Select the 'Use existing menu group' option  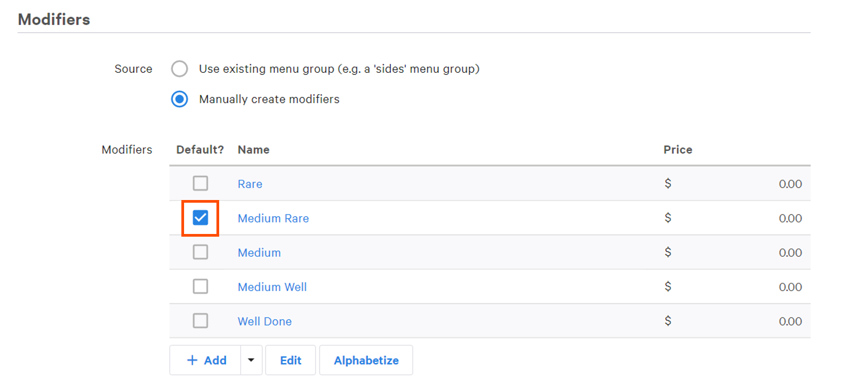point(179,69)
